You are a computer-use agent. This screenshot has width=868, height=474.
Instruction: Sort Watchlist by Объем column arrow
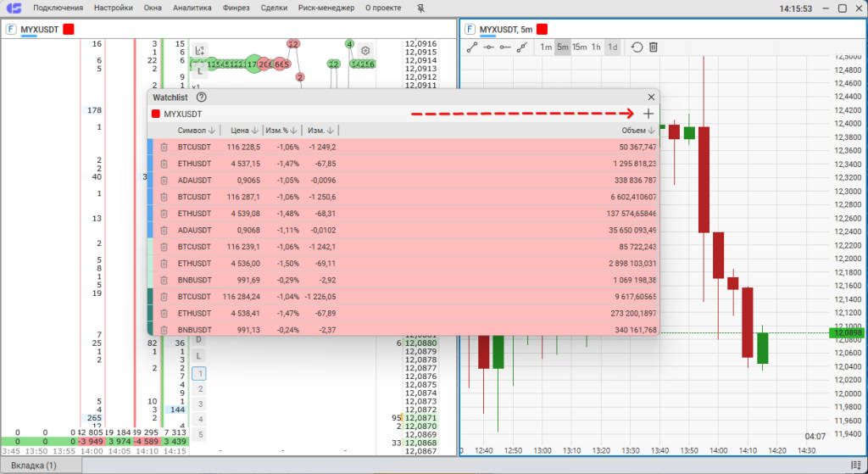point(652,131)
